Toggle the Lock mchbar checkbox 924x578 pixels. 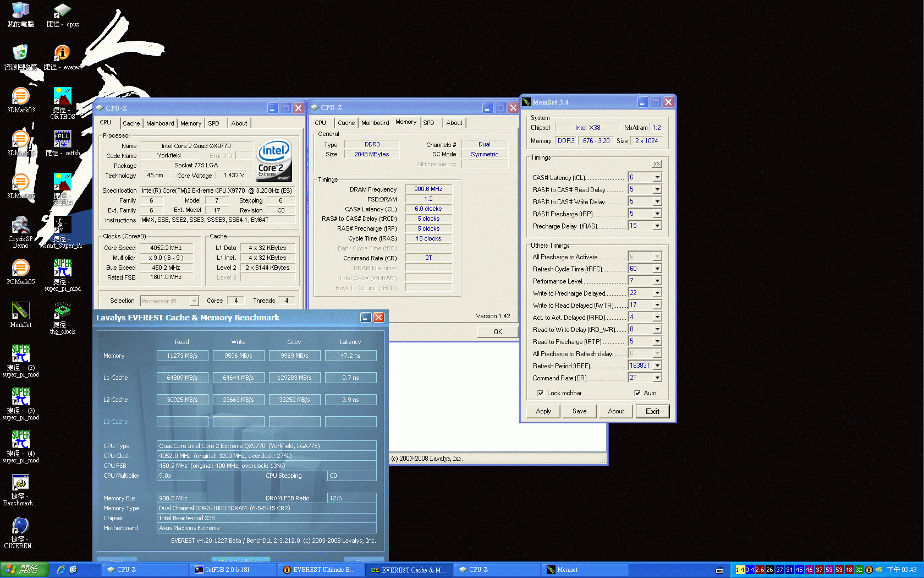click(x=541, y=393)
